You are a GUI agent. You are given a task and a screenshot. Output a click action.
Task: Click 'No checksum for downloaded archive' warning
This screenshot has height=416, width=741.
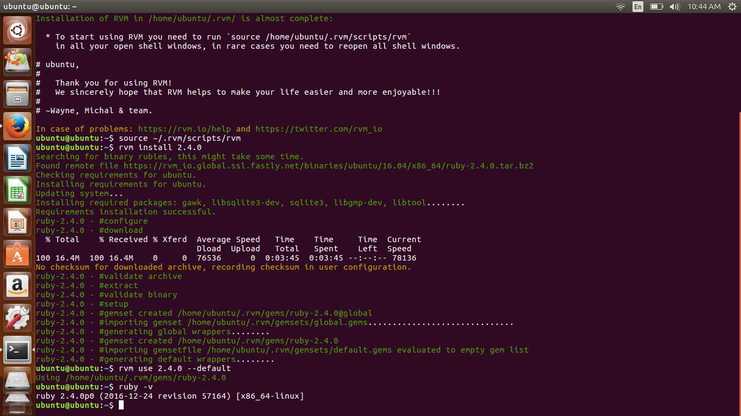pos(223,267)
